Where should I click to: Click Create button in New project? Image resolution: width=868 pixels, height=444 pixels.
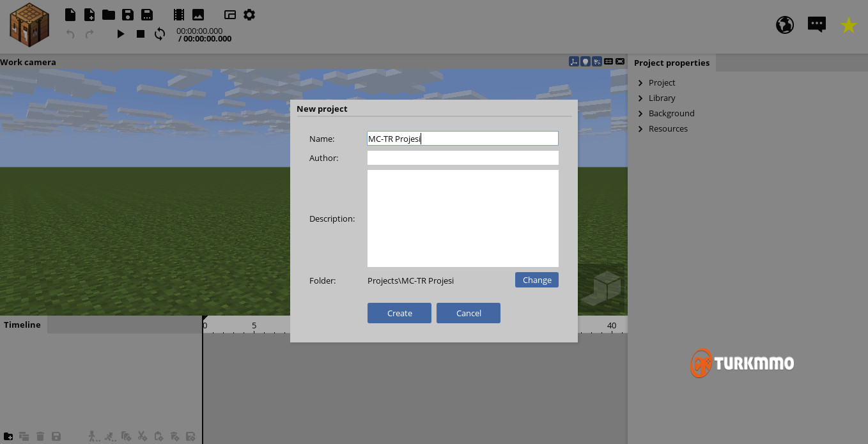coord(399,313)
